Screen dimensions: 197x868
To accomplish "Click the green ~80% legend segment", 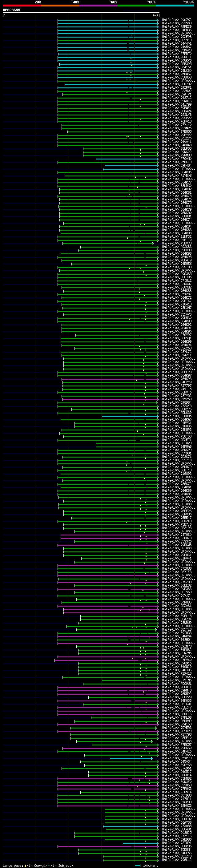I will click(137, 6).
